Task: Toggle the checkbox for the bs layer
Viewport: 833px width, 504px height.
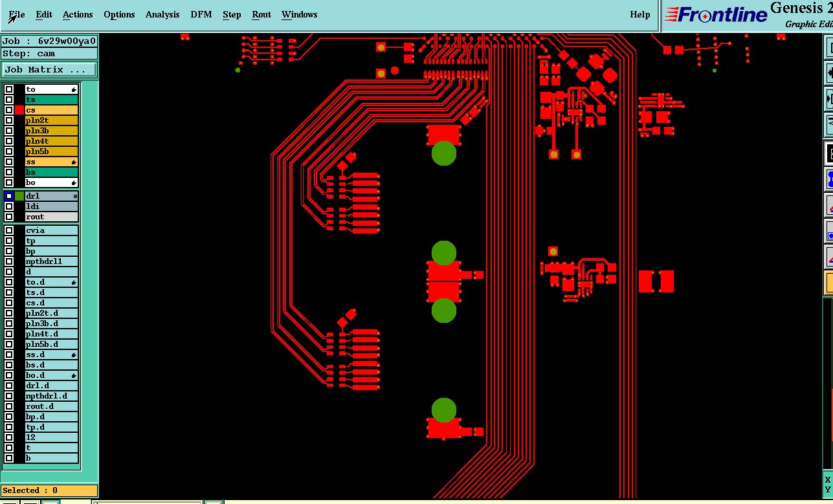Action: pos(9,172)
